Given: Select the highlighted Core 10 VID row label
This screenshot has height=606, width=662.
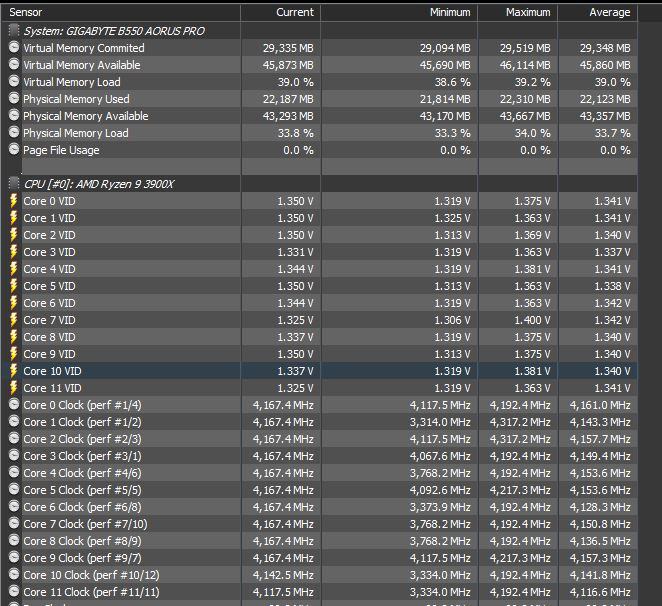Looking at the screenshot, I should (52, 371).
